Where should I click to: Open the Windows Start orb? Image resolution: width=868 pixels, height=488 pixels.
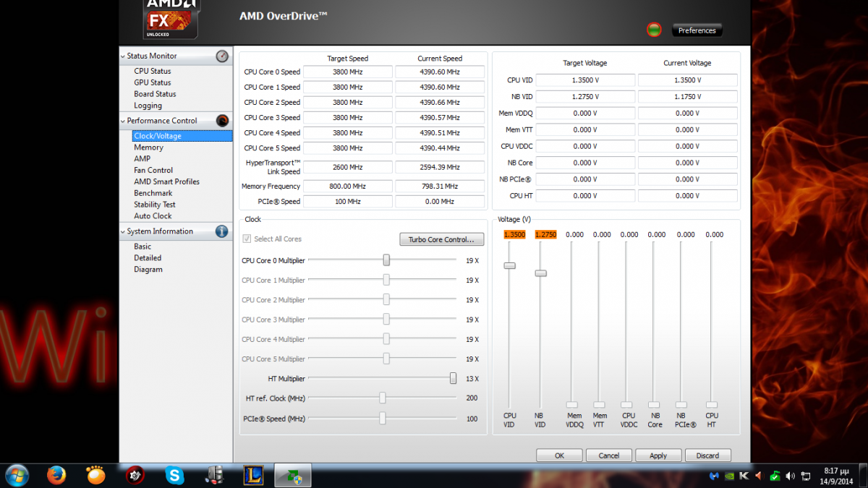pos(16,475)
